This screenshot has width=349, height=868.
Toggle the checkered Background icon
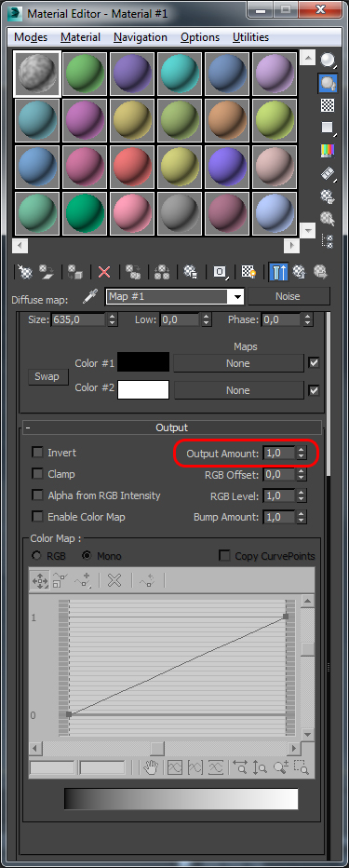pos(328,105)
